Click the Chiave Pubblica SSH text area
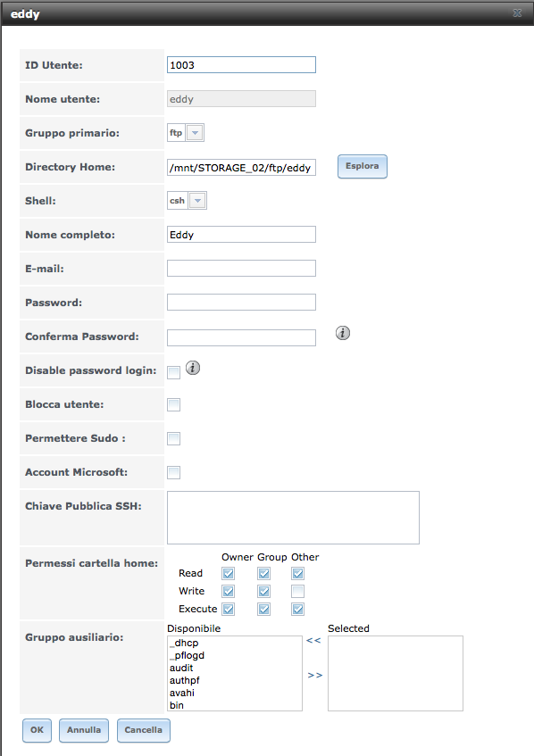The image size is (534, 756). pos(293,518)
